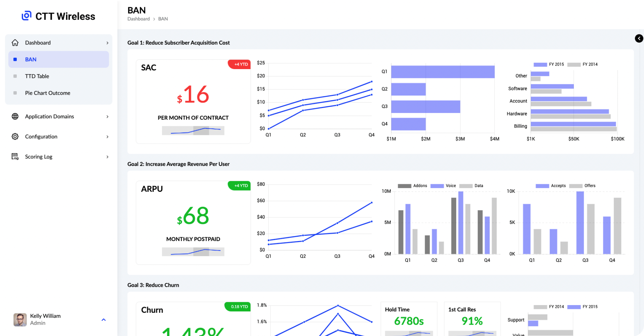The width and height of the screenshot is (644, 336).
Task: Click the red +4 YTD badge
Action: (239, 64)
